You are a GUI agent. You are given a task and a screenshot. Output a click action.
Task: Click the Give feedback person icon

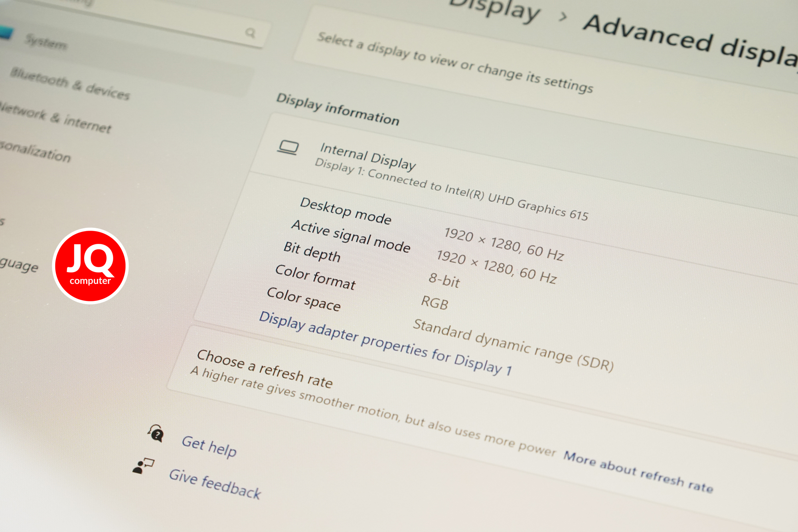pyautogui.click(x=143, y=466)
